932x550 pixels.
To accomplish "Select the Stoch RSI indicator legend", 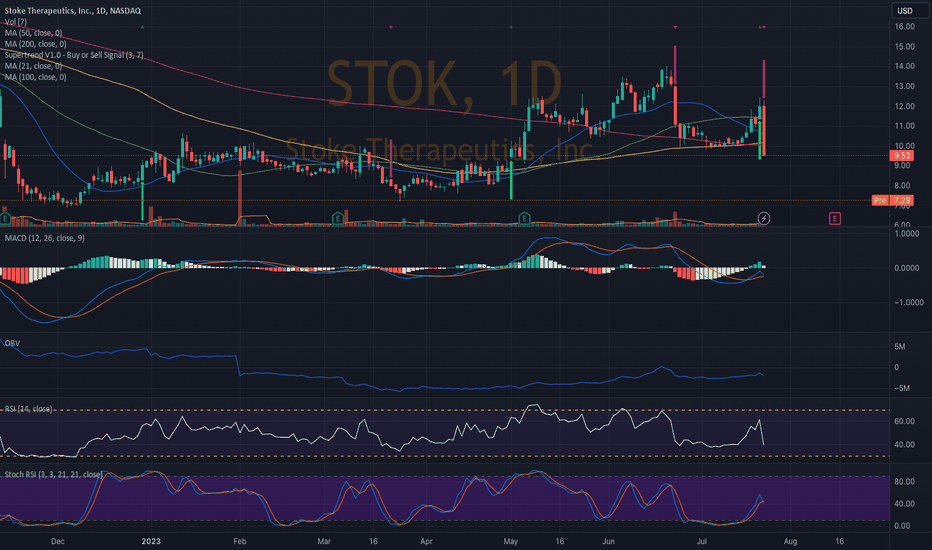I will (x=53, y=474).
